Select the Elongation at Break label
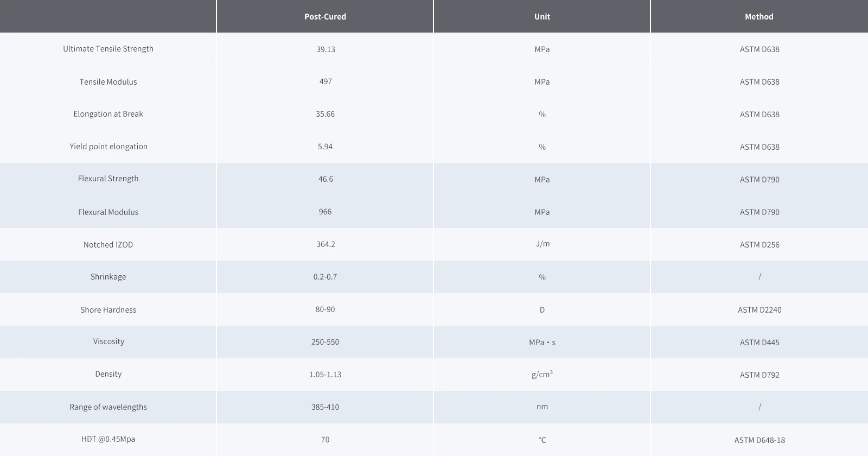The image size is (868, 456). coord(108,114)
